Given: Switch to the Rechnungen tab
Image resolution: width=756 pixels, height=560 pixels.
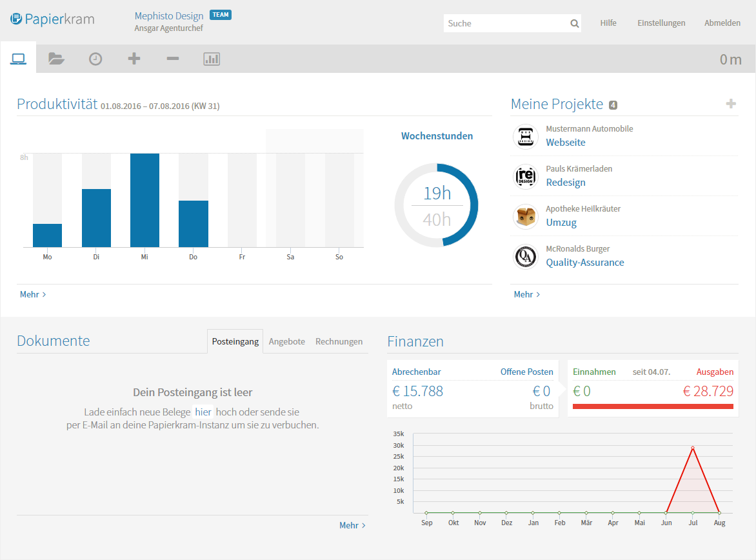Looking at the screenshot, I should pyautogui.click(x=339, y=341).
